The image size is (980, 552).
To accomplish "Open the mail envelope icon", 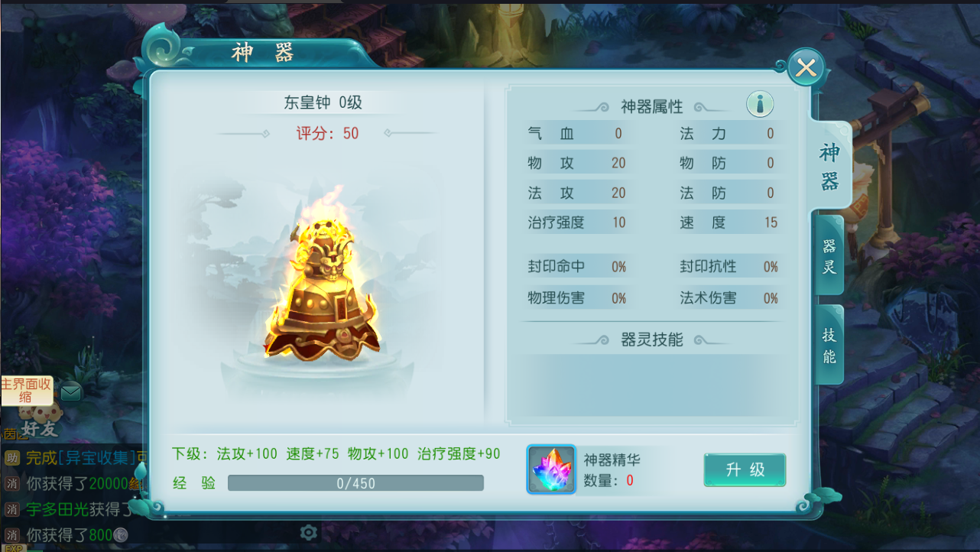I will [71, 392].
